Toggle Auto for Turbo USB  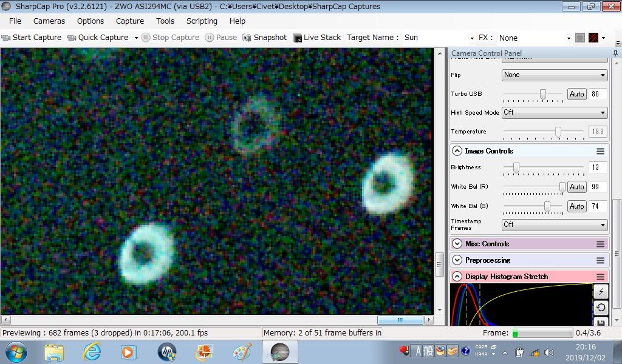pyautogui.click(x=577, y=94)
